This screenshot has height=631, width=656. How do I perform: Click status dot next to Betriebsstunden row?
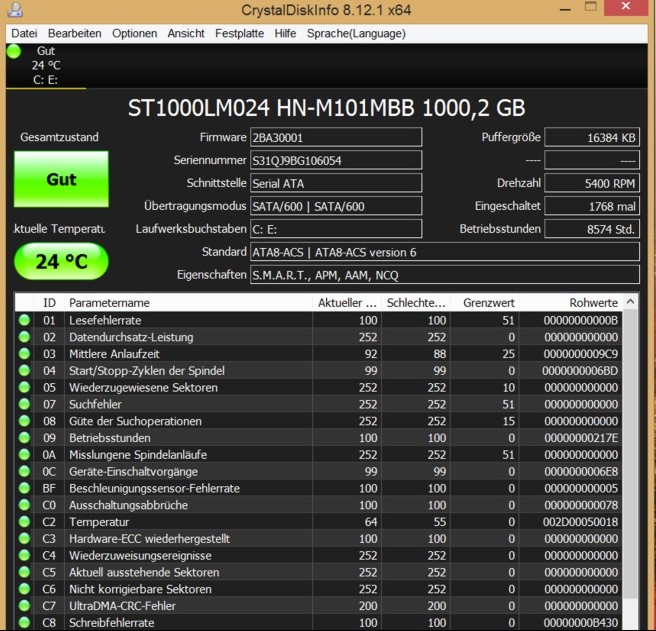(x=24, y=438)
